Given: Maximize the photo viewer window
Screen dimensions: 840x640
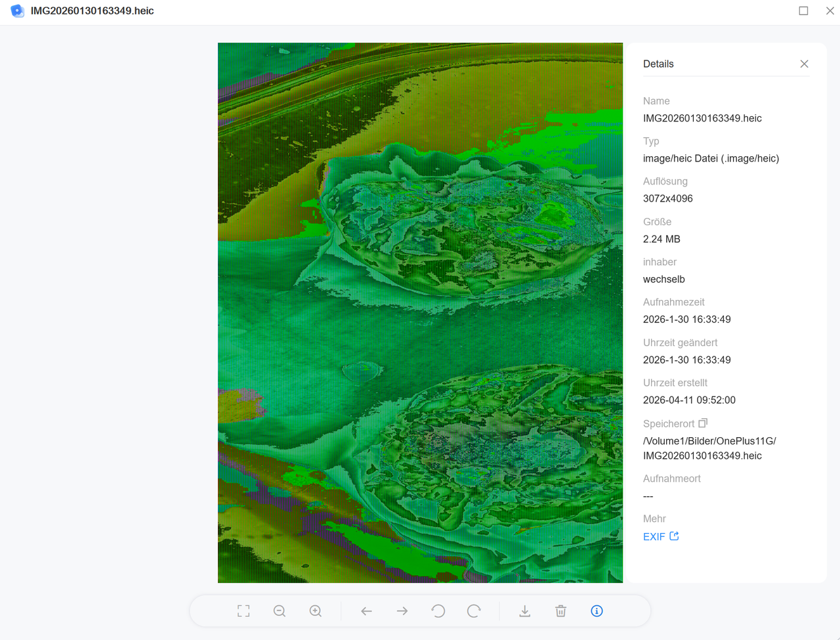Looking at the screenshot, I should coord(803,11).
